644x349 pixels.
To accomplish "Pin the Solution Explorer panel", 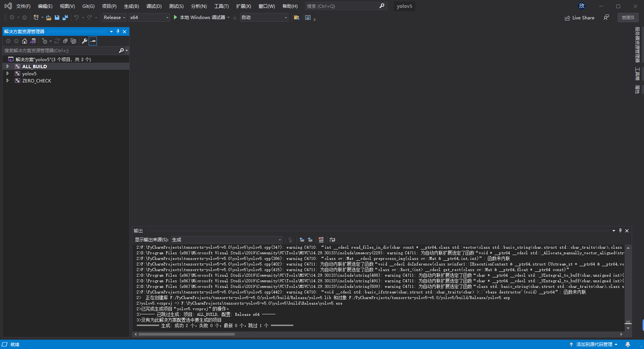I will point(118,32).
